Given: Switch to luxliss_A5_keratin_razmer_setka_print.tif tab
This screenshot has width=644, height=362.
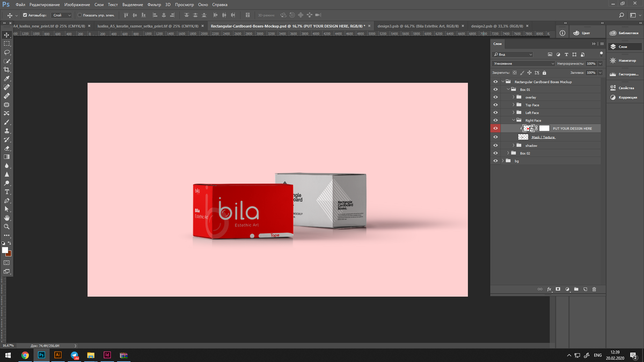Looking at the screenshot, I should [x=148, y=26].
